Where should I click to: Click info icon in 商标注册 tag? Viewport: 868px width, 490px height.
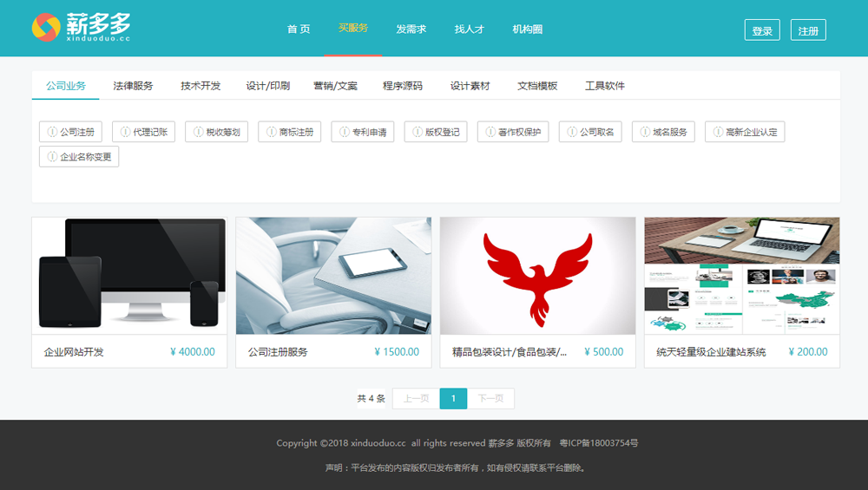pyautogui.click(x=271, y=132)
